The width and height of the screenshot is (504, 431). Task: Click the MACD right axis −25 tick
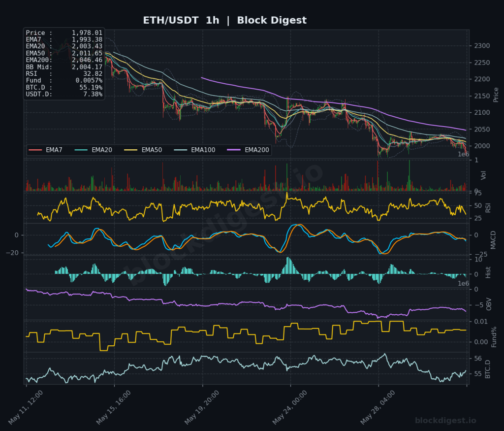(480, 254)
